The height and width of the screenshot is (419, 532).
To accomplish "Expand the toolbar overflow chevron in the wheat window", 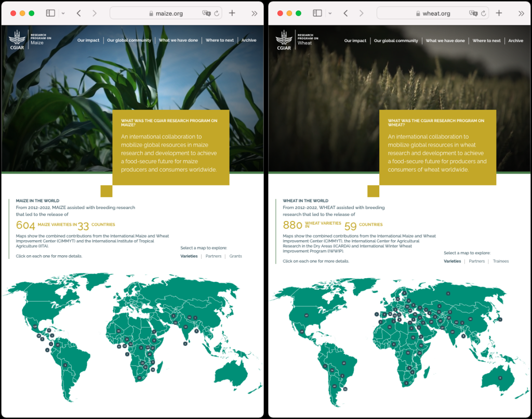I will tap(521, 13).
